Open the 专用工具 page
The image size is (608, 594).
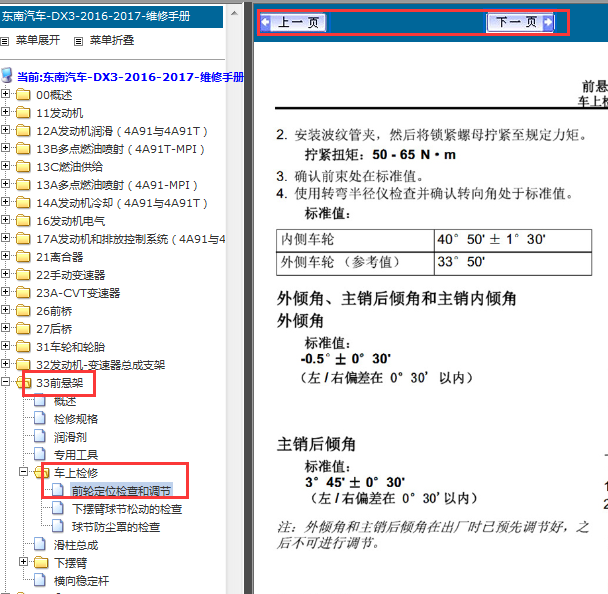click(x=76, y=455)
